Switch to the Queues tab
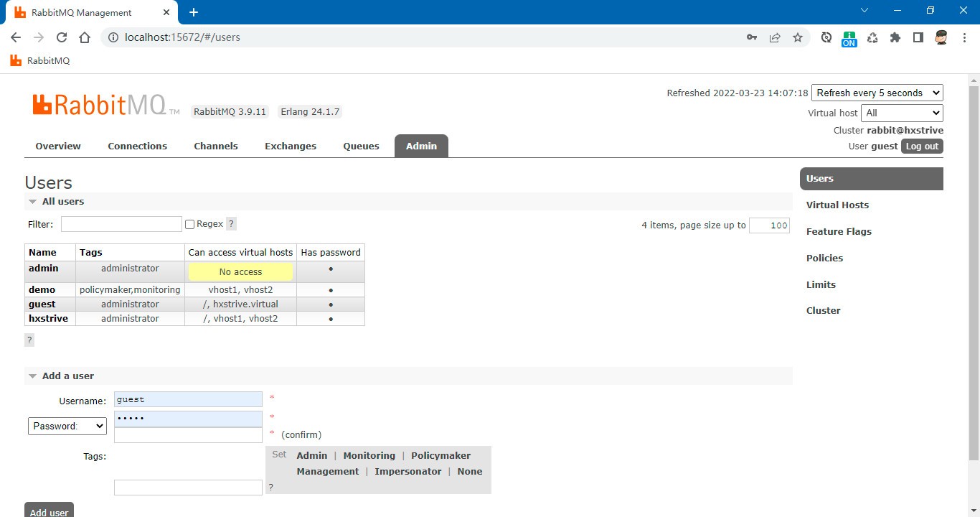 click(361, 146)
